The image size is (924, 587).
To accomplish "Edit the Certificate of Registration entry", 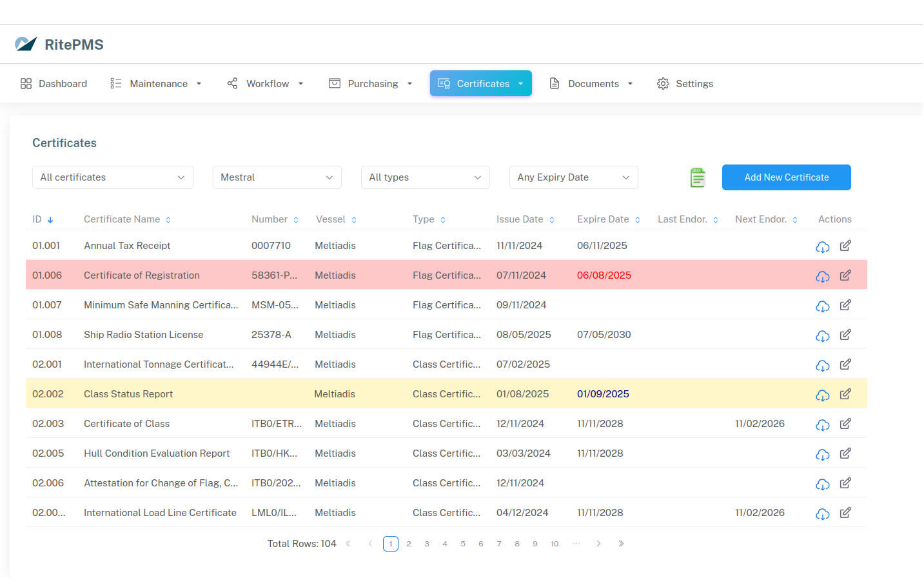I will click(845, 275).
